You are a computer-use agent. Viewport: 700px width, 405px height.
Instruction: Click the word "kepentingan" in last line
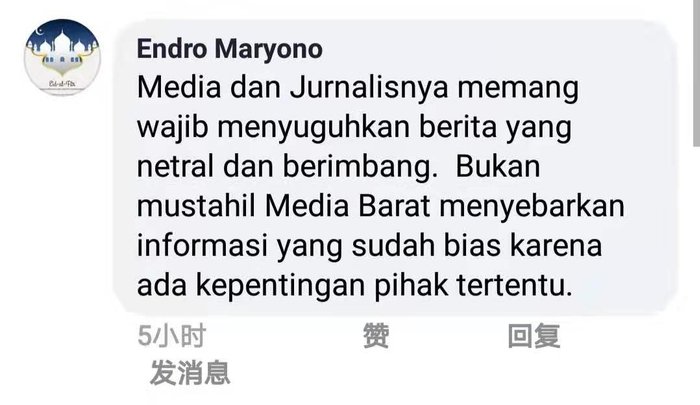point(281,286)
